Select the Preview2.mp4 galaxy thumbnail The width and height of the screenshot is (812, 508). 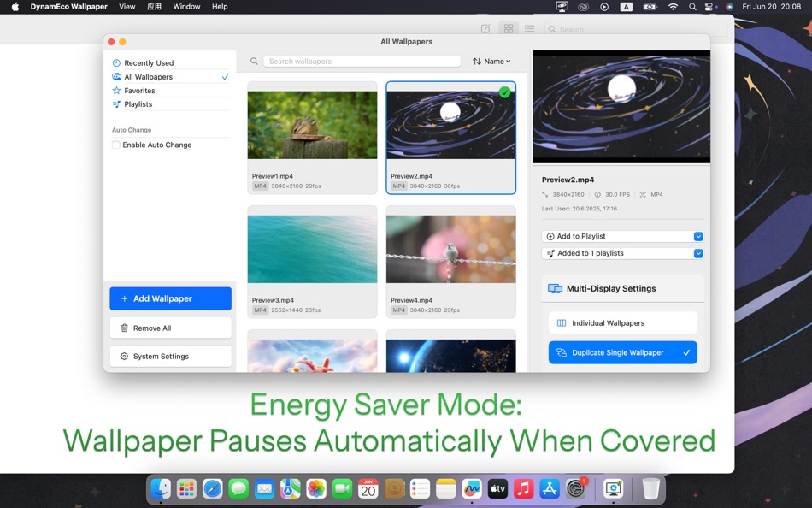[451, 125]
